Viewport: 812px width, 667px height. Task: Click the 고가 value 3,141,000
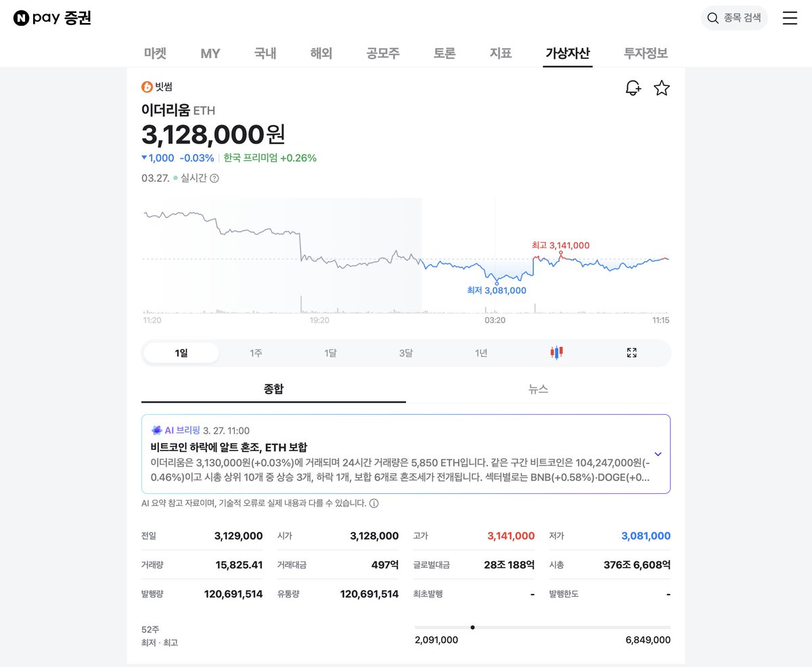(x=511, y=536)
